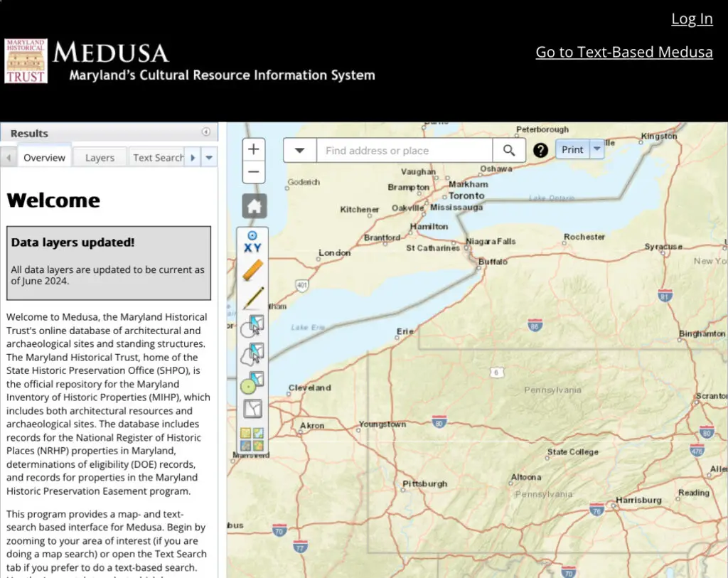Open the Text Search tab
728x578 pixels.
(x=157, y=157)
